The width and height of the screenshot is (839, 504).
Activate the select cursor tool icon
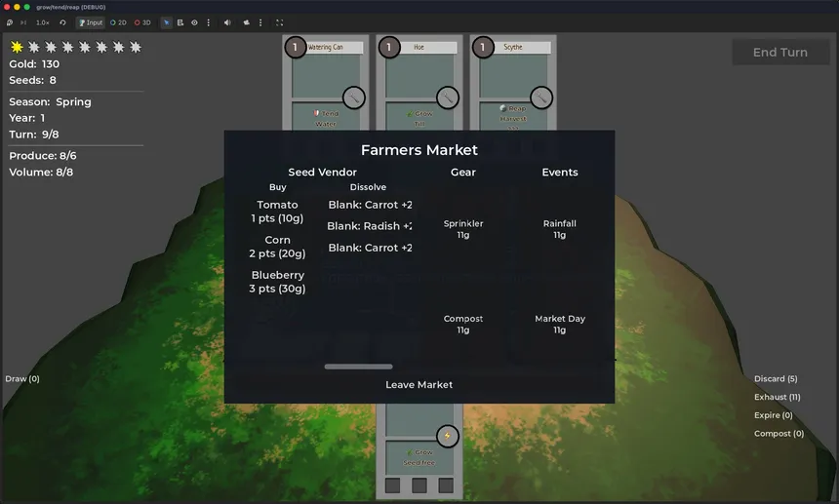(x=166, y=22)
